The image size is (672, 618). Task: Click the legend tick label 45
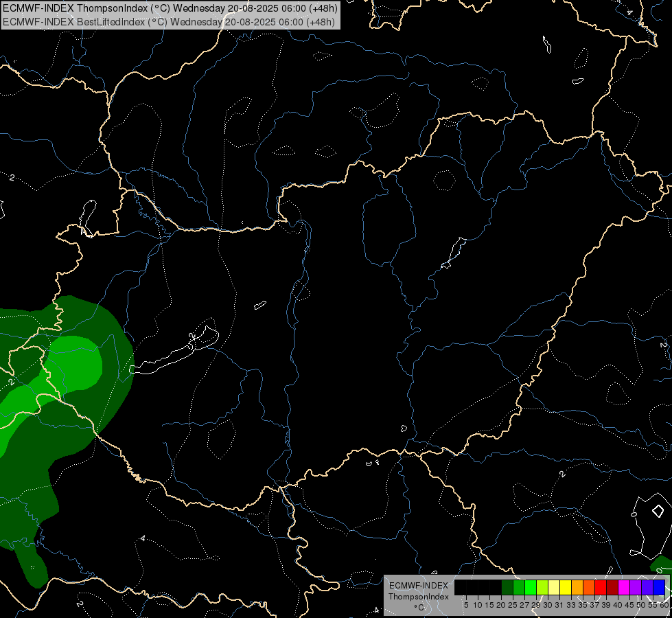629,605
